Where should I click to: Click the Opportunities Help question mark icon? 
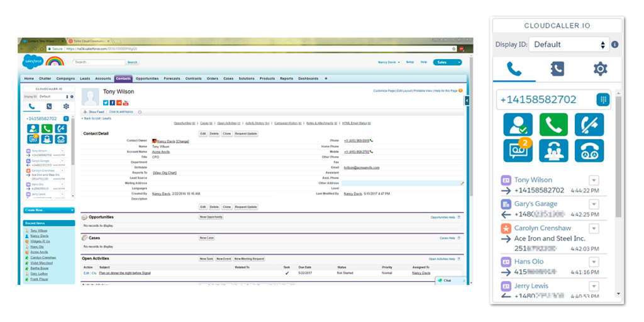(x=458, y=217)
